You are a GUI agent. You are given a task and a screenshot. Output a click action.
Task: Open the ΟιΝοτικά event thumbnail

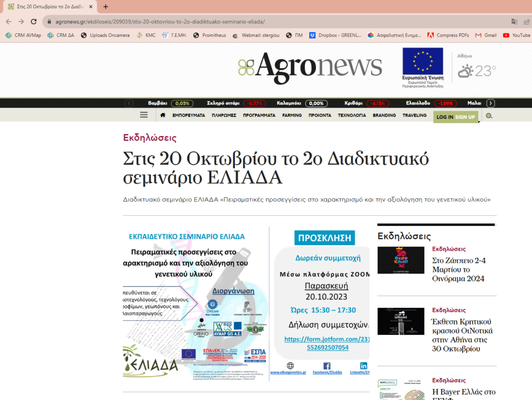(401, 321)
